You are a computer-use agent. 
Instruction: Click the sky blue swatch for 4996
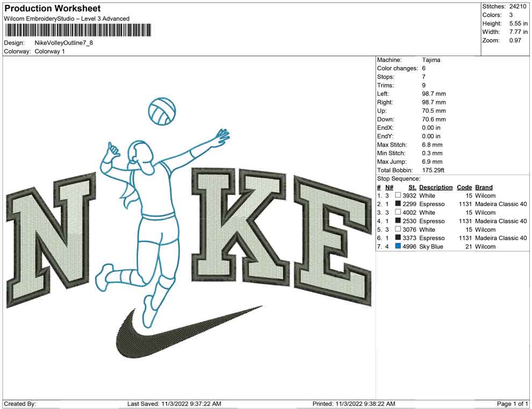[x=398, y=246]
